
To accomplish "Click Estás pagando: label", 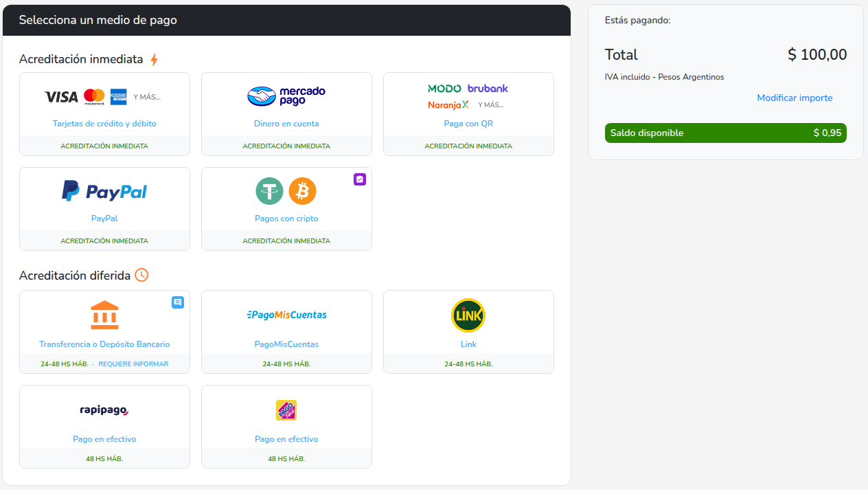I will click(x=638, y=21).
